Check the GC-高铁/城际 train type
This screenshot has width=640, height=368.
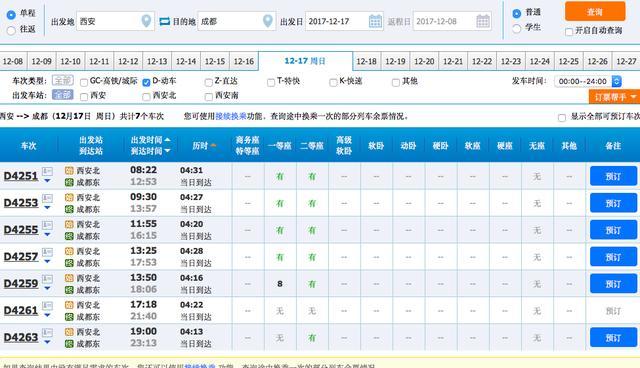[x=84, y=83]
